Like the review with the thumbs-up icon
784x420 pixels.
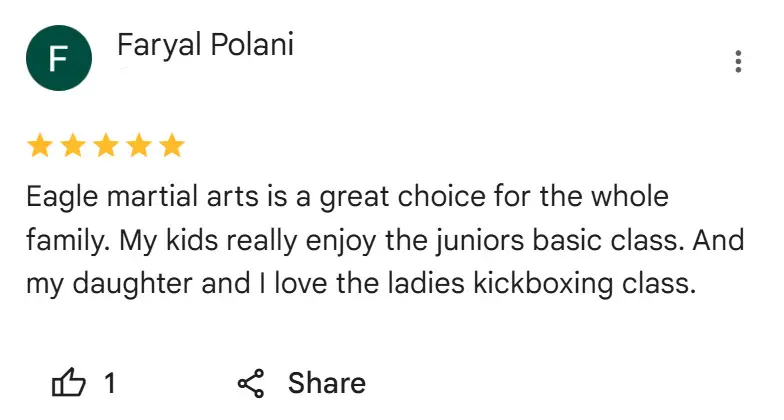tap(68, 382)
